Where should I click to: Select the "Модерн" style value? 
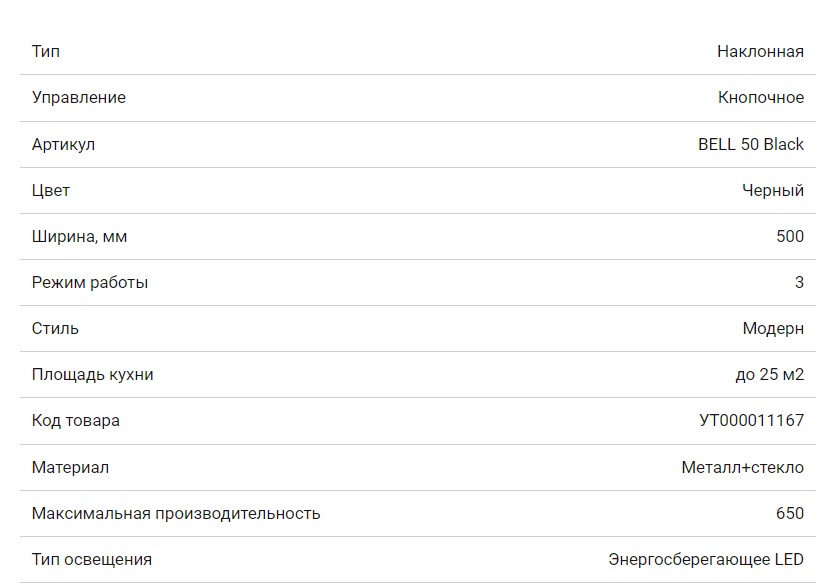(773, 329)
